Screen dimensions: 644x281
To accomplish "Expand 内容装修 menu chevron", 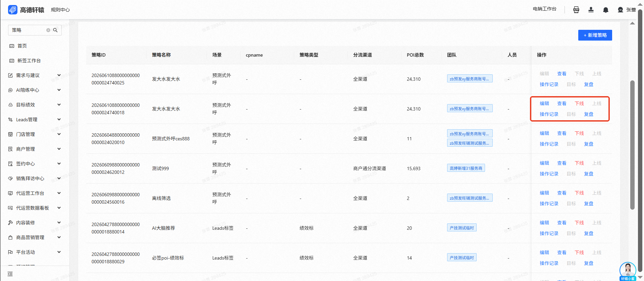I will pos(59,223).
